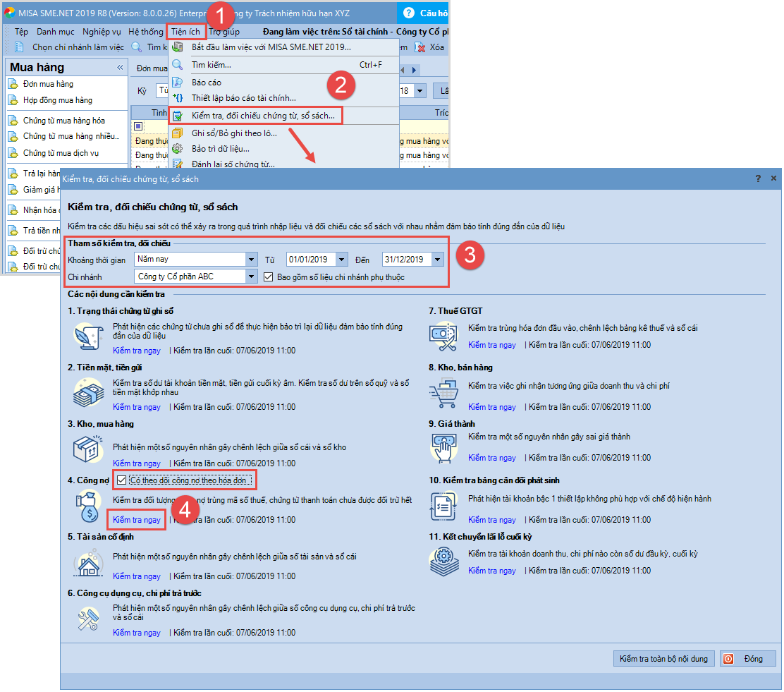Screen dimensions: 784x692
Task: Click the Tìm kiếm magnifier toolbar icon
Action: point(137,47)
